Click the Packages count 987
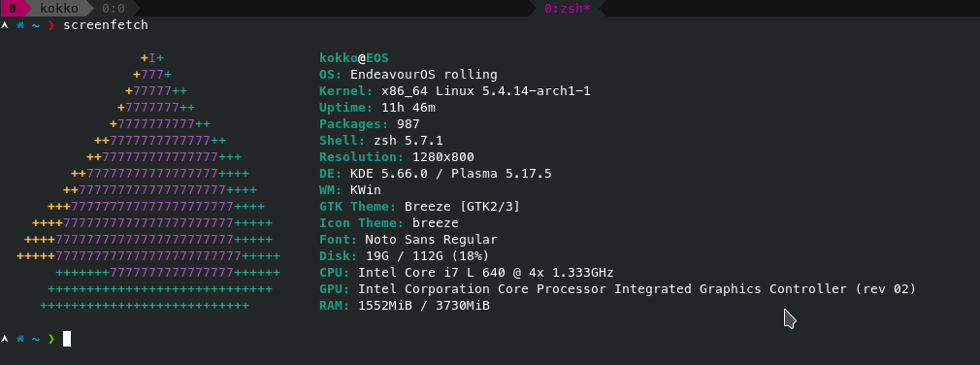The image size is (980, 365). [408, 123]
